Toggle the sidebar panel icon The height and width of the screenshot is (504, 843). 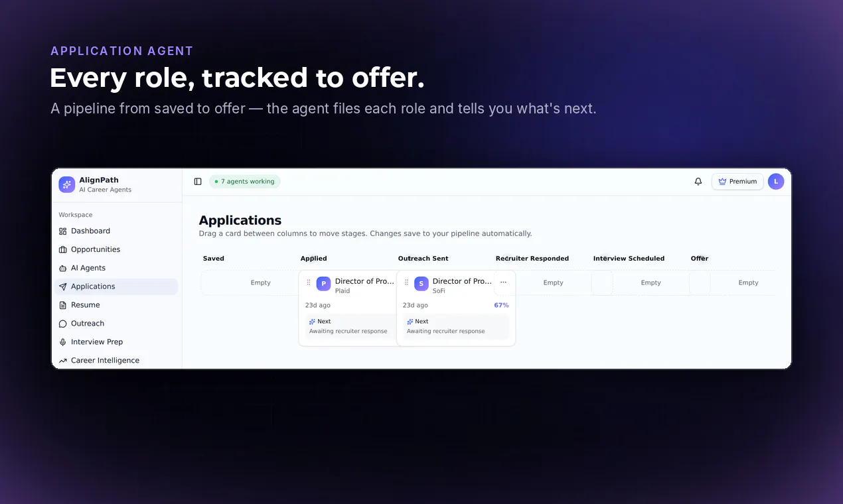[x=198, y=182]
